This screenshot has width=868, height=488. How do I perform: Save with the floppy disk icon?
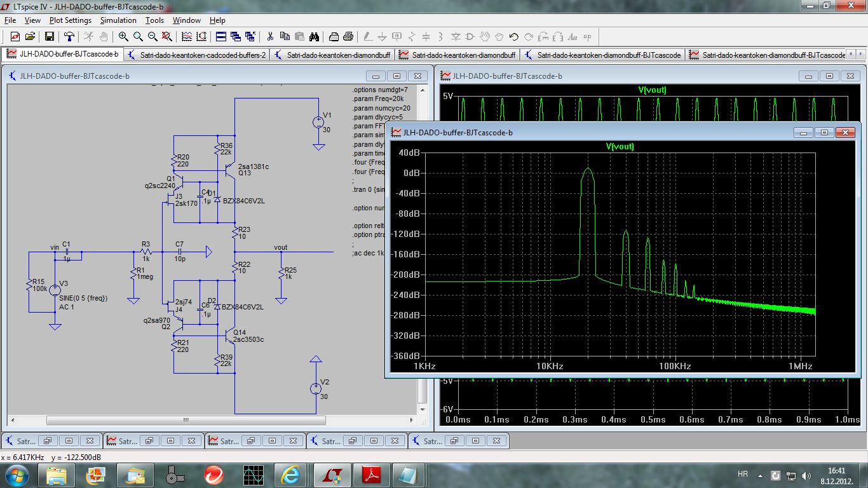pos(49,37)
